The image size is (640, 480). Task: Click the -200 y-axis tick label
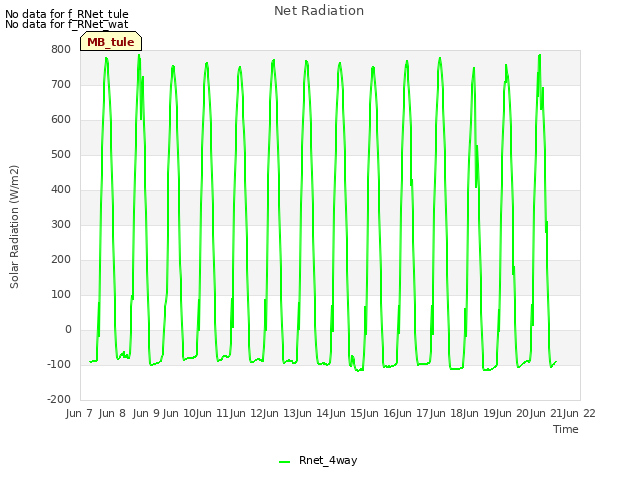[x=59, y=400]
